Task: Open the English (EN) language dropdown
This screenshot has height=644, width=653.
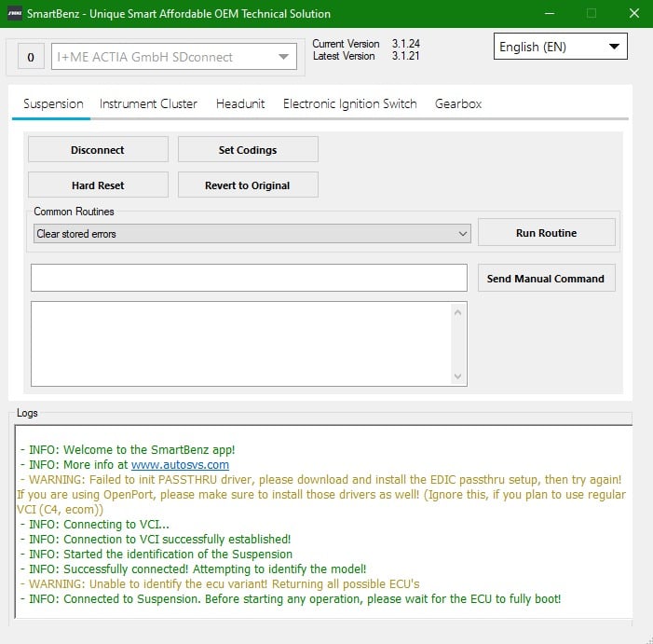Action: pos(560,47)
